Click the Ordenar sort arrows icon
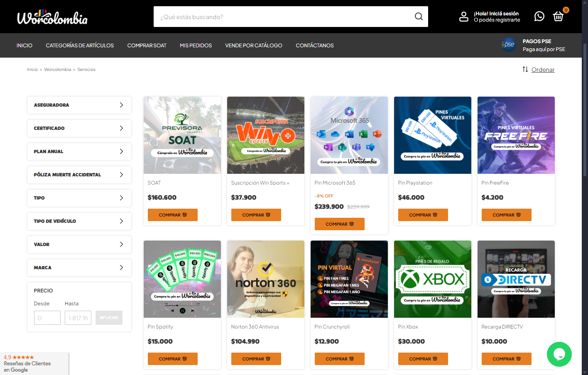 (x=525, y=69)
